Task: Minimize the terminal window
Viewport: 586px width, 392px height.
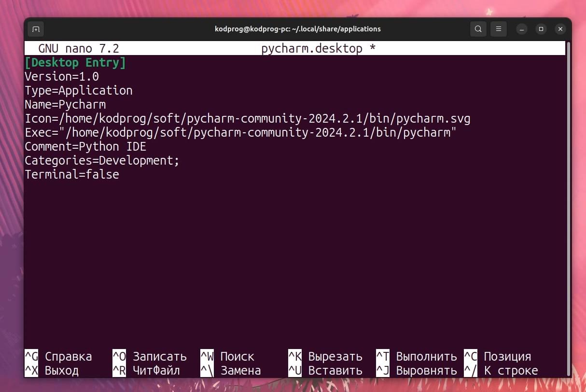Action: pos(522,29)
